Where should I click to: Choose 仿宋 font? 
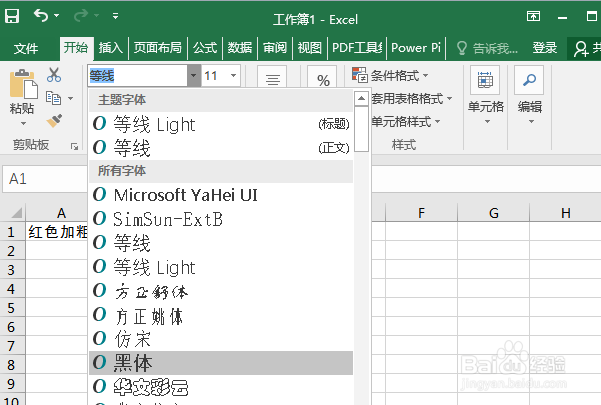[x=221, y=339]
